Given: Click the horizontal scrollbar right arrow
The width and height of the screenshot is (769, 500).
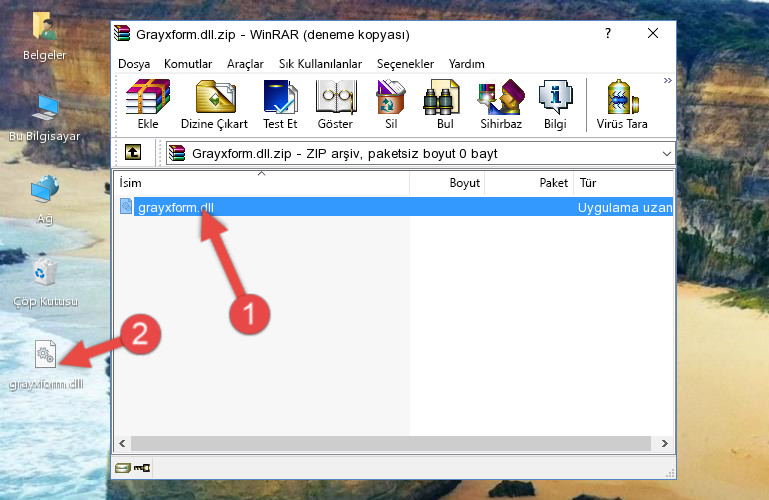Looking at the screenshot, I should click(x=665, y=443).
